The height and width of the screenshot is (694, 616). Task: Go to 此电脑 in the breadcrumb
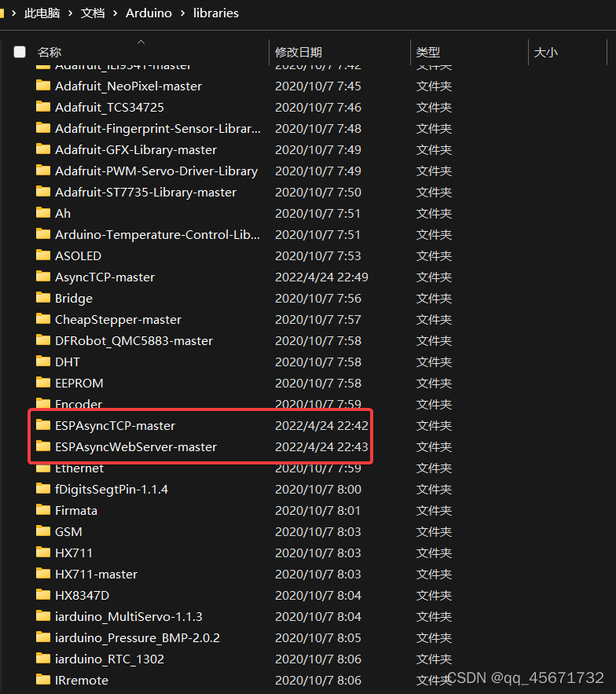[x=42, y=13]
